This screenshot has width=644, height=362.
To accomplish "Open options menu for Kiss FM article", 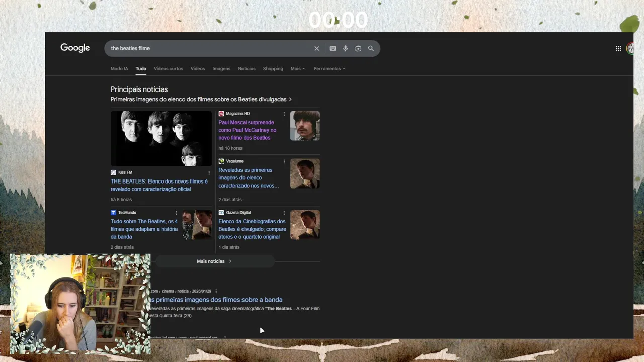I will click(x=209, y=173).
